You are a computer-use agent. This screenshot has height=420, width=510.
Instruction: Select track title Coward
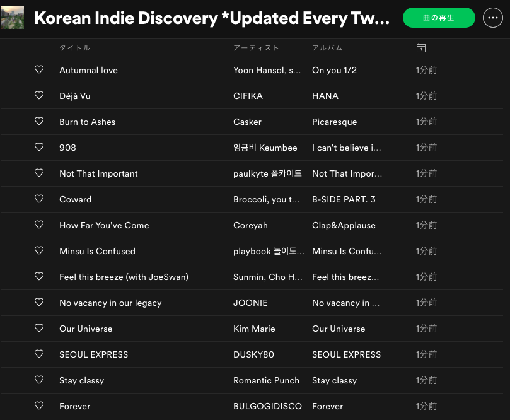pyautogui.click(x=75, y=199)
